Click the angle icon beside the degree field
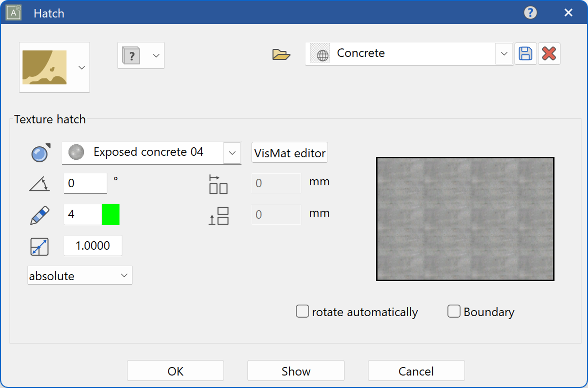This screenshot has width=588, height=388. click(x=39, y=184)
